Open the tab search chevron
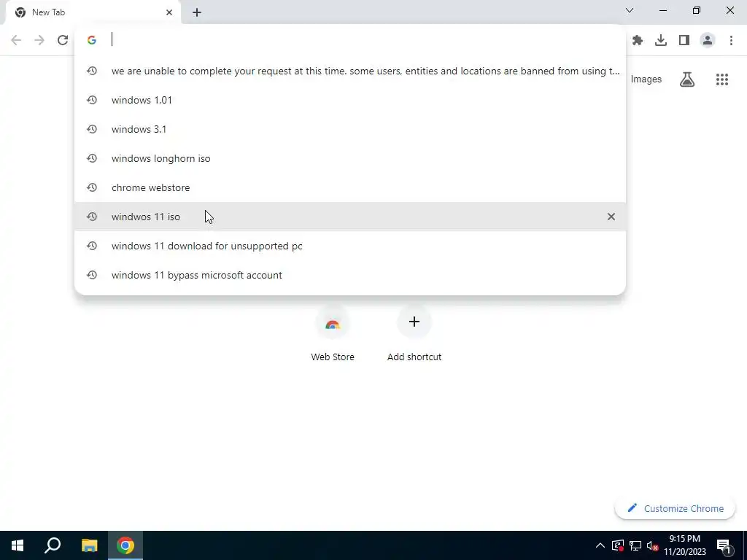 (x=630, y=10)
